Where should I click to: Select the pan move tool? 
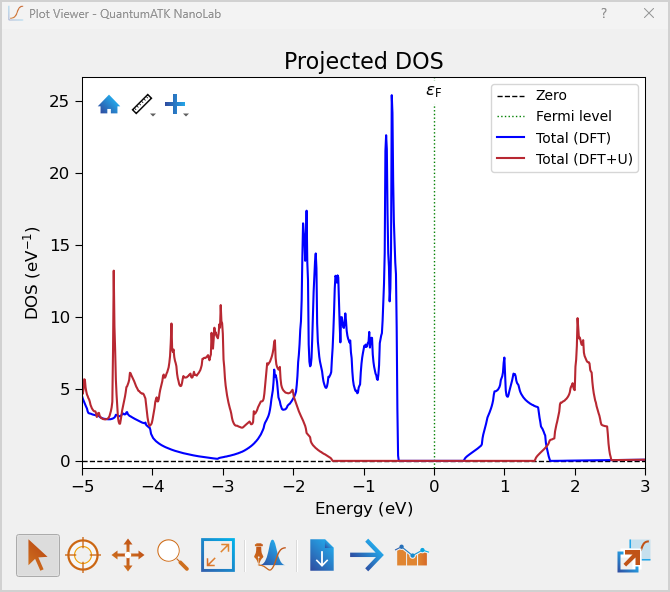[128, 554]
